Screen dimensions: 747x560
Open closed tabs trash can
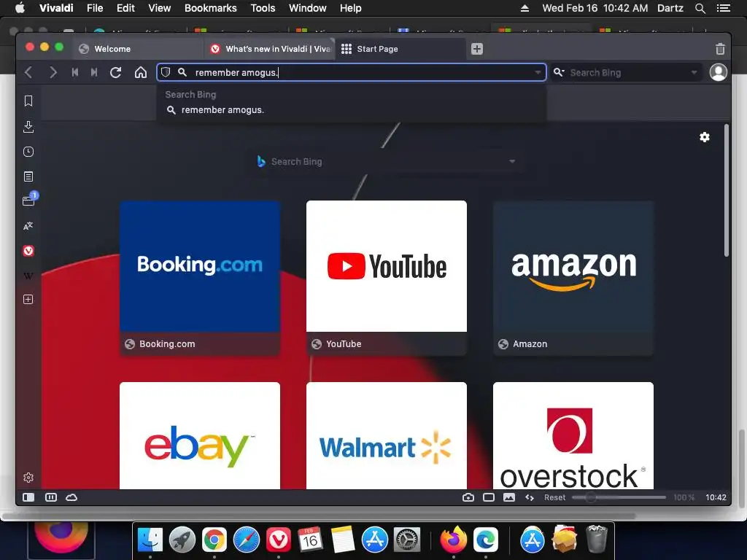pyautogui.click(x=720, y=49)
